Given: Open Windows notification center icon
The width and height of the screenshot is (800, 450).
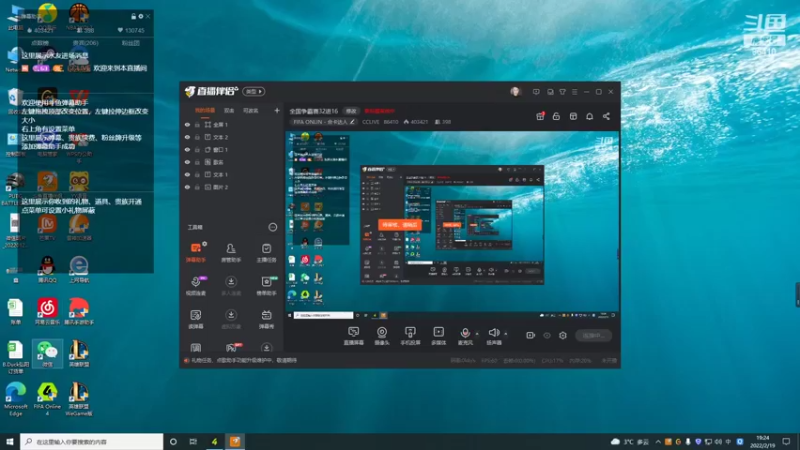Looking at the screenshot, I should 786,442.
